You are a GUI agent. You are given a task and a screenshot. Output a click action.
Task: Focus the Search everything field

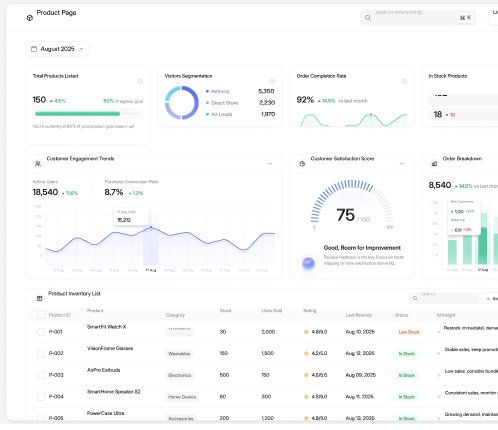point(418,18)
